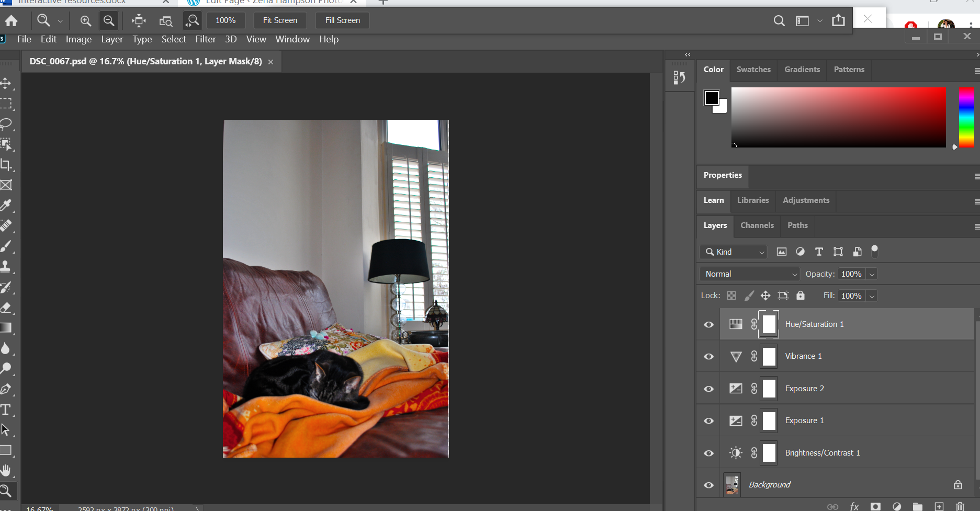
Task: Open the Kind layer filter dropdown
Action: click(734, 252)
